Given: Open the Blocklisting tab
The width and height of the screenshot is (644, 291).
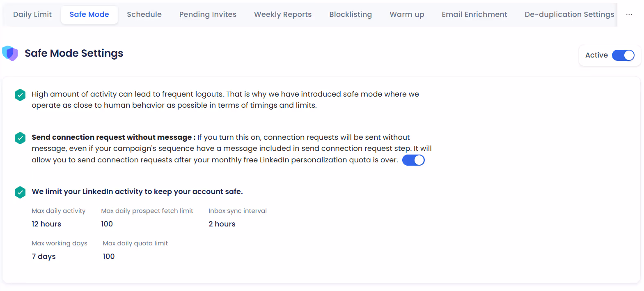Looking at the screenshot, I should 351,14.
